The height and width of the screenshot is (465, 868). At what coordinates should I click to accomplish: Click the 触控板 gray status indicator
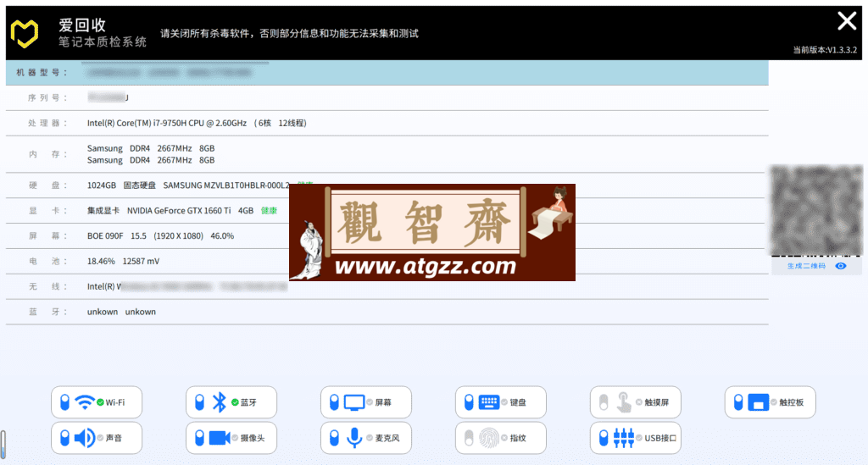pos(774,402)
